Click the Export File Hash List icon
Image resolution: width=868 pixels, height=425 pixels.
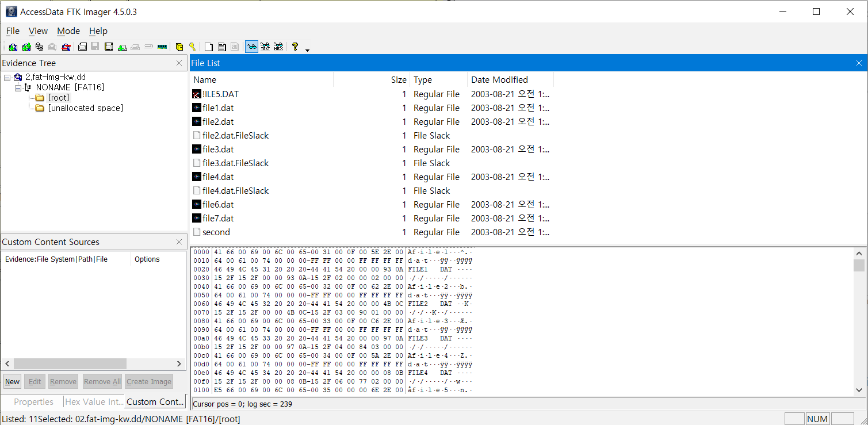[221, 47]
